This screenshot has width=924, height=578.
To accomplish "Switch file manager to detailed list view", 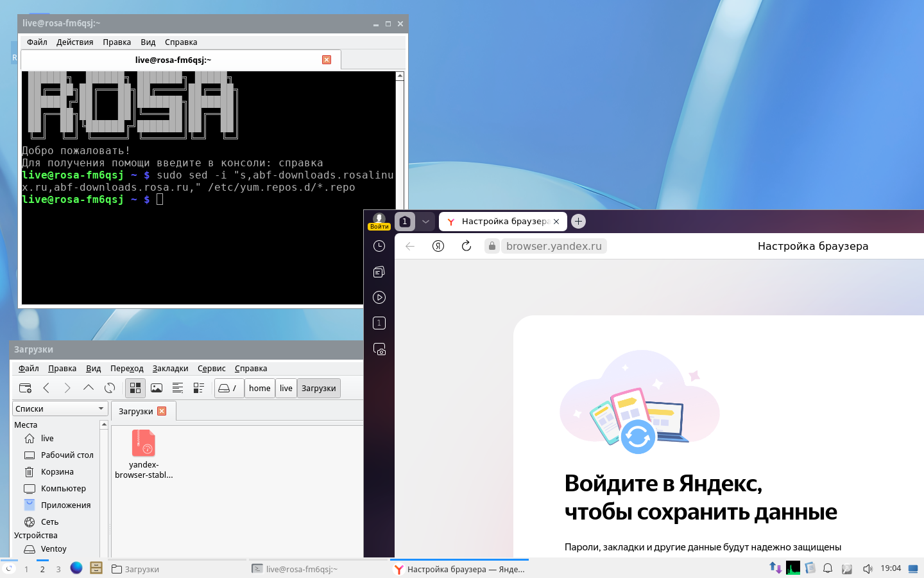I will point(199,388).
